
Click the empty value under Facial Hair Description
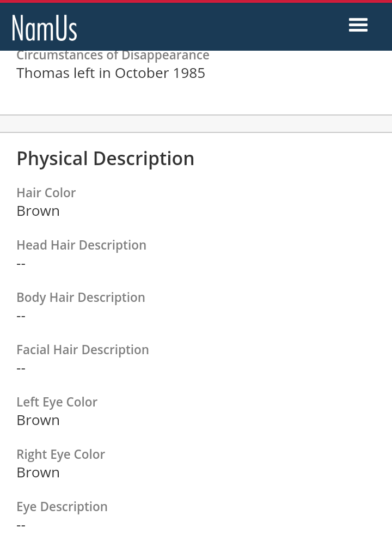tap(21, 368)
